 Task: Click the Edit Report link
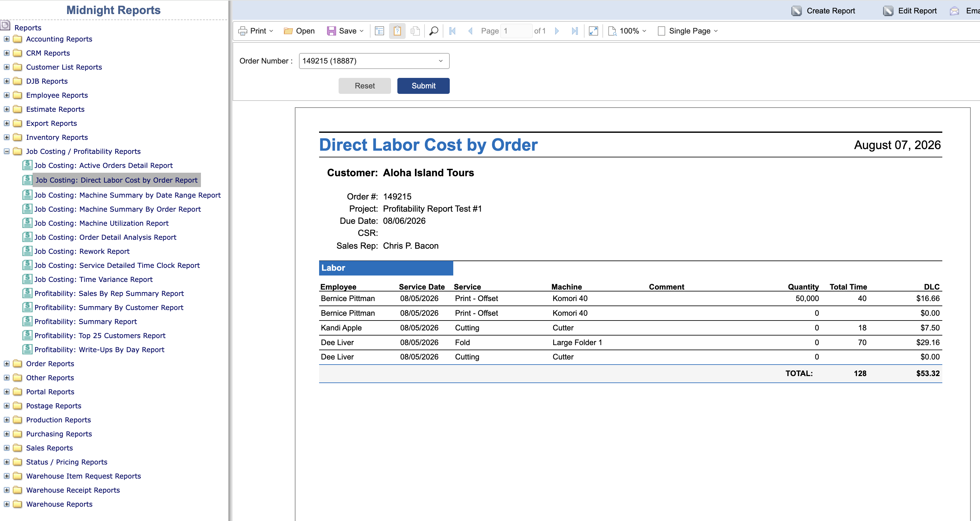pos(917,11)
